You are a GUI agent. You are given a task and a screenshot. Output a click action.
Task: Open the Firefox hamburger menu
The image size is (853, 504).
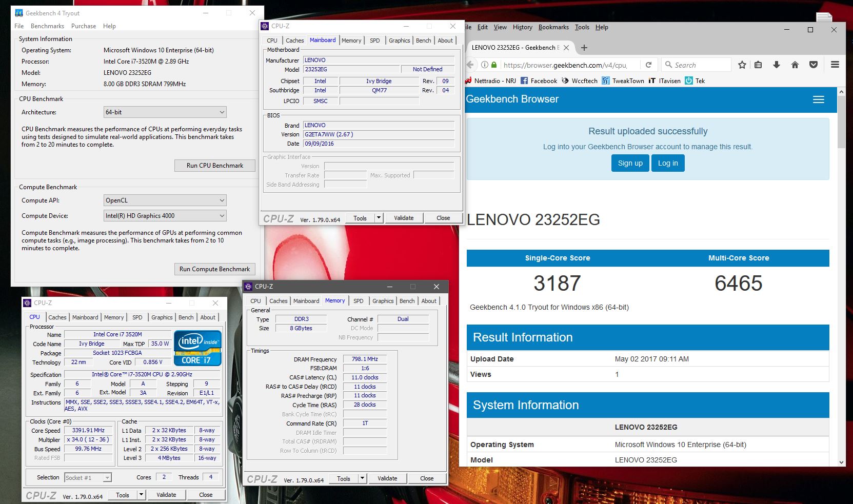[x=835, y=65]
